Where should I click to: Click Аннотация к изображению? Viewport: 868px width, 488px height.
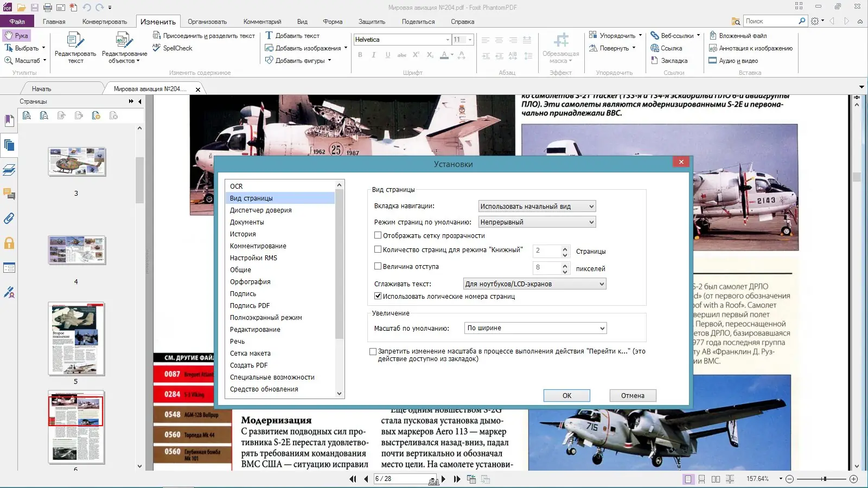[x=751, y=48]
